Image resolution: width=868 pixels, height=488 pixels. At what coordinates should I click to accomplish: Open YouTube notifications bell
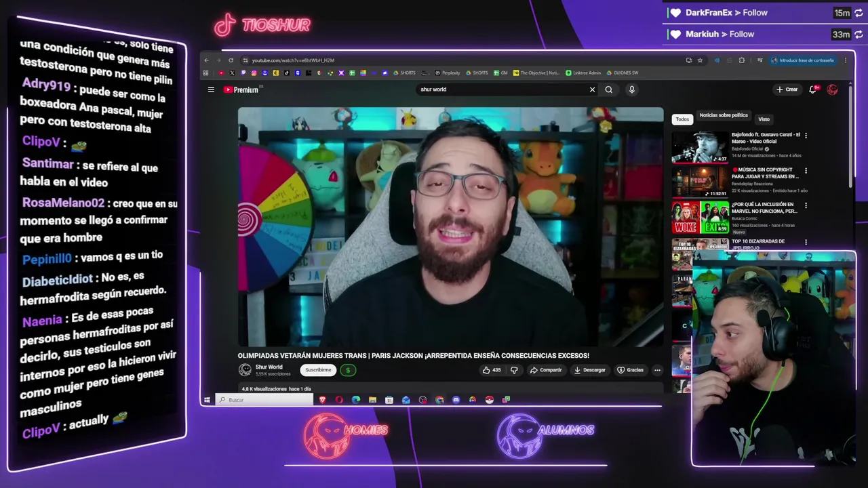point(813,89)
